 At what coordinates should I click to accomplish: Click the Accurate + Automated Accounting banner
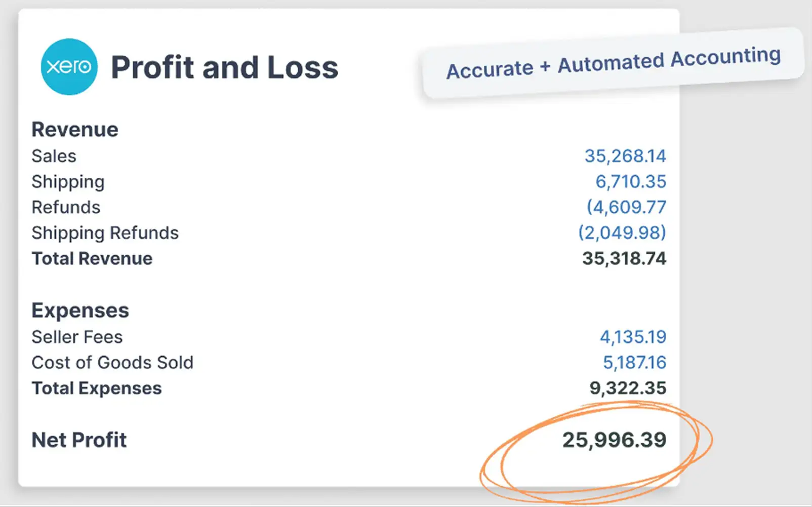[x=613, y=63]
